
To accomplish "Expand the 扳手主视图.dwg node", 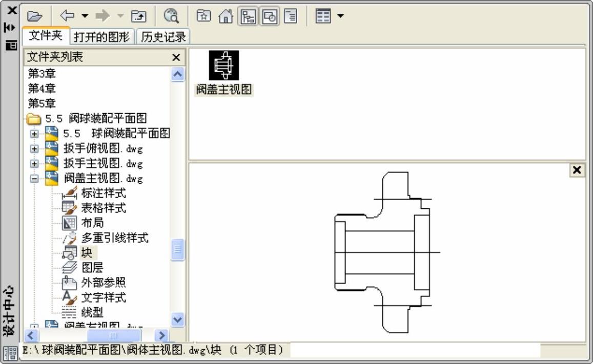I will [x=34, y=163].
